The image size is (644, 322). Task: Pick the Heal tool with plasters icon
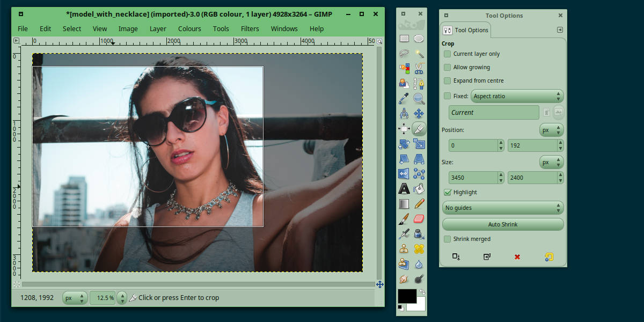tap(419, 249)
